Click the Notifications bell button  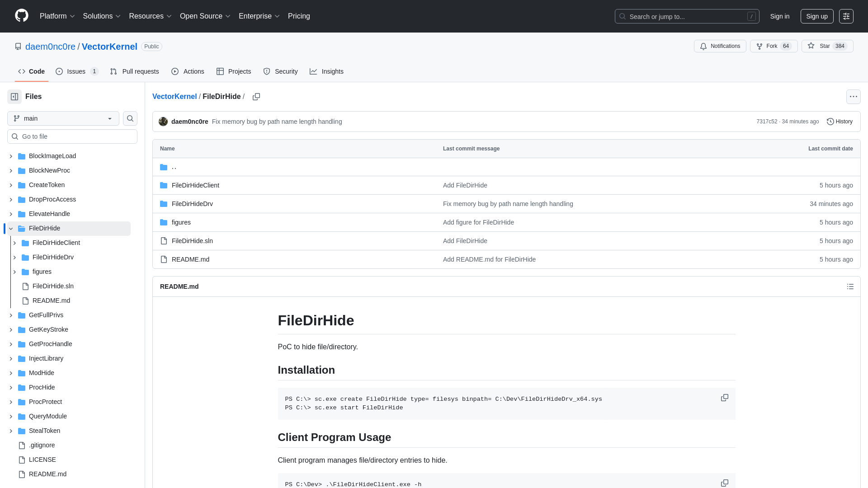coord(720,46)
